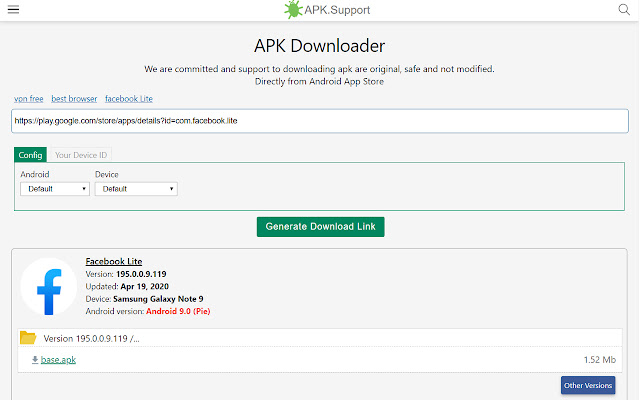This screenshot has height=400, width=640.
Task: Switch to the Config tab
Action: [31, 155]
